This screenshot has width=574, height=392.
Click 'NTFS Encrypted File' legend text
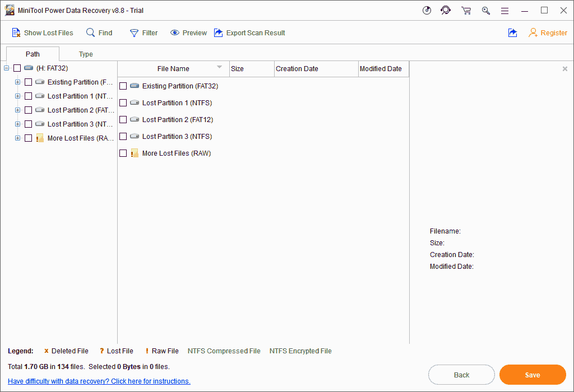coord(300,351)
